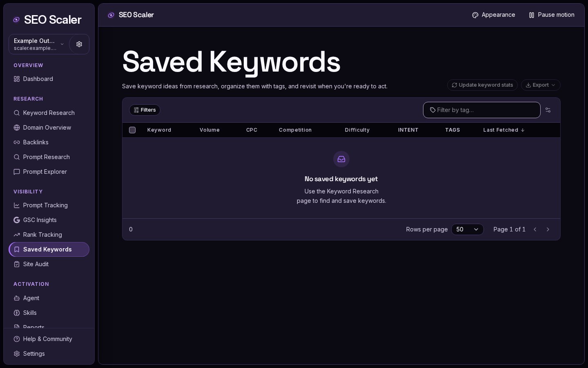Screen dimensions: 588x368
Task: Click "No saved keywords yet" message
Action: click(341, 179)
